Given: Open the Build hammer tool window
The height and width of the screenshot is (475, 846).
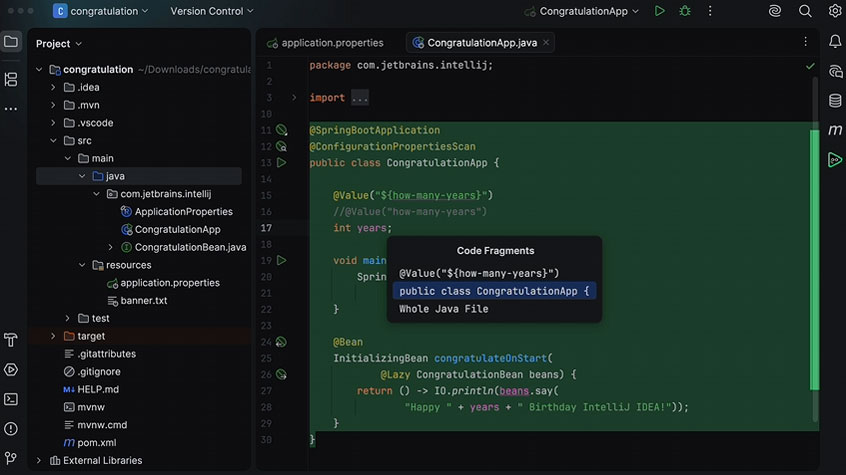Looking at the screenshot, I should point(11,340).
